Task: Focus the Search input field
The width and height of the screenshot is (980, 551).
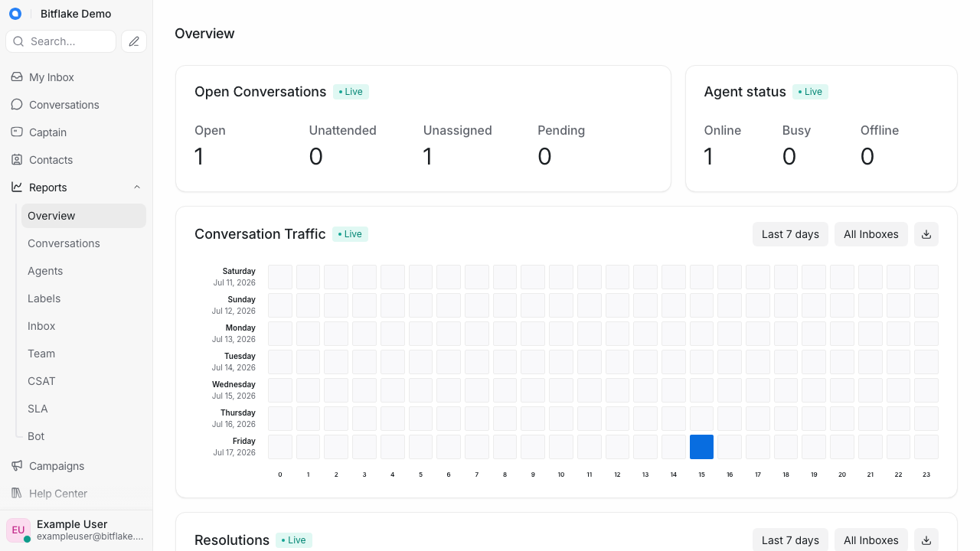Action: pyautogui.click(x=60, y=41)
